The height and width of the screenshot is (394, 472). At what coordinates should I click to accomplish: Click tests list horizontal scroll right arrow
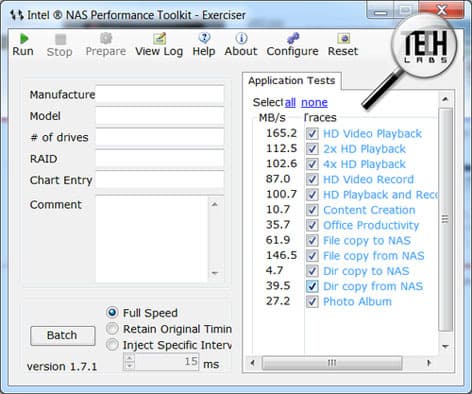click(x=428, y=363)
